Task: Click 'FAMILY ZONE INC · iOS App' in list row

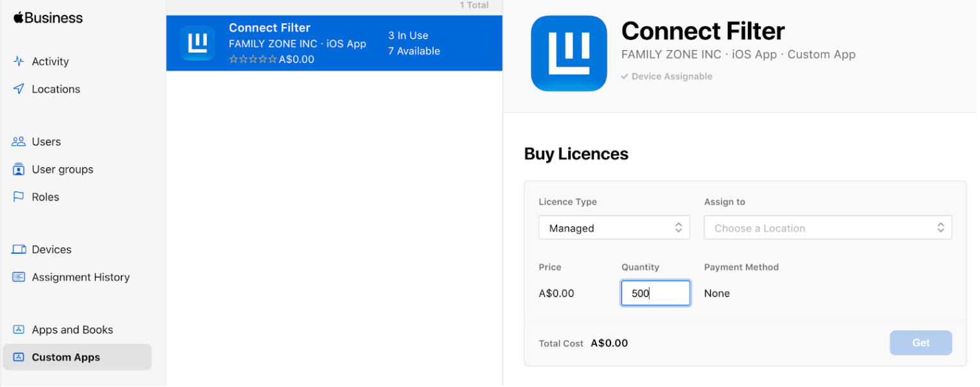Action: point(298,44)
